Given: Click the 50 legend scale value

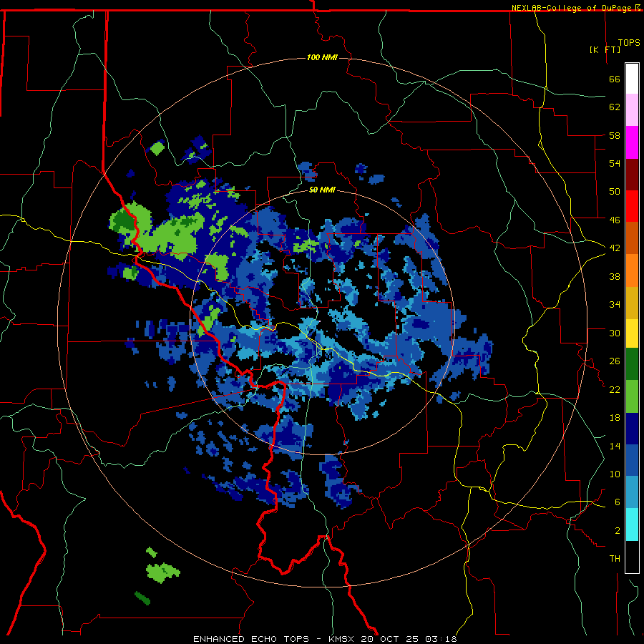Looking at the screenshot, I should [615, 192].
